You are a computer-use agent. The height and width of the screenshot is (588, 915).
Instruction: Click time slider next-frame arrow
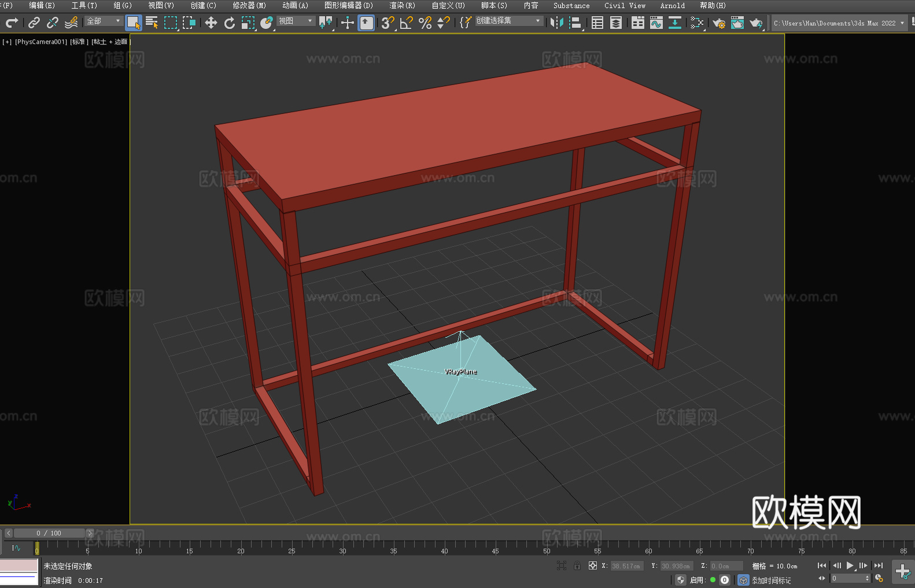coord(90,533)
